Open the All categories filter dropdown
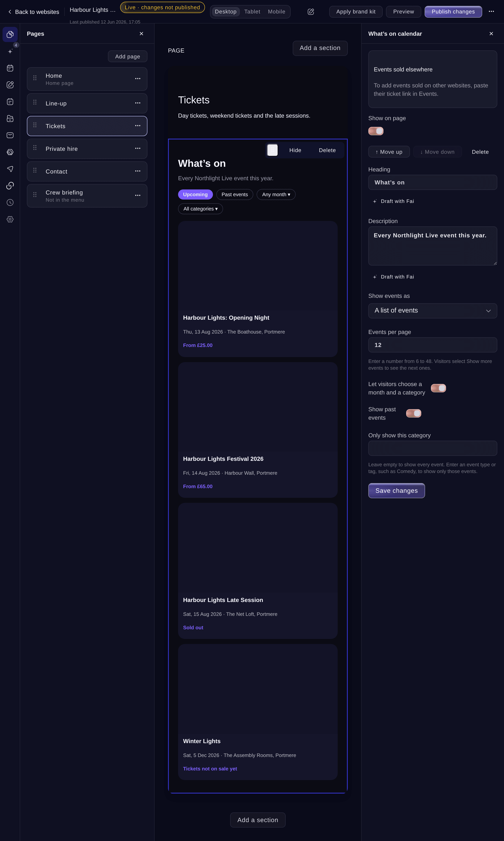 click(x=200, y=209)
